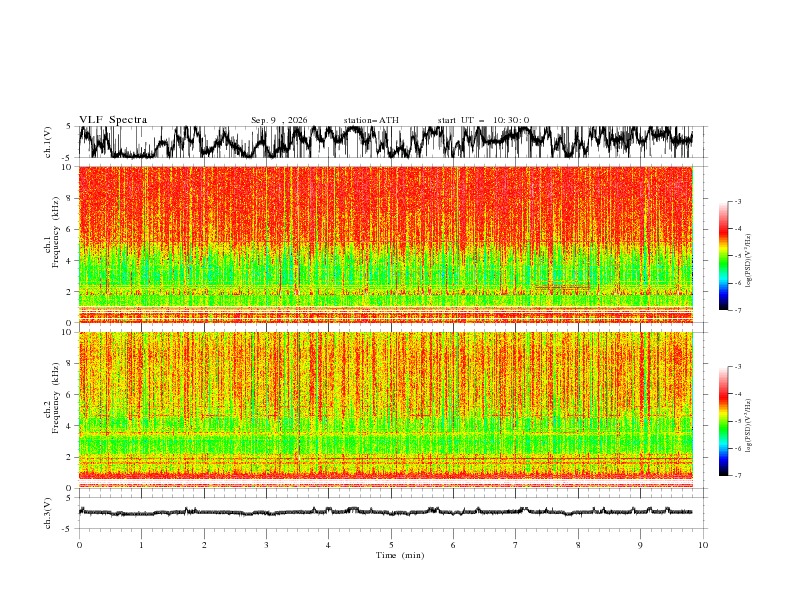
Task: Click the station=ATH label
Action: [371, 120]
